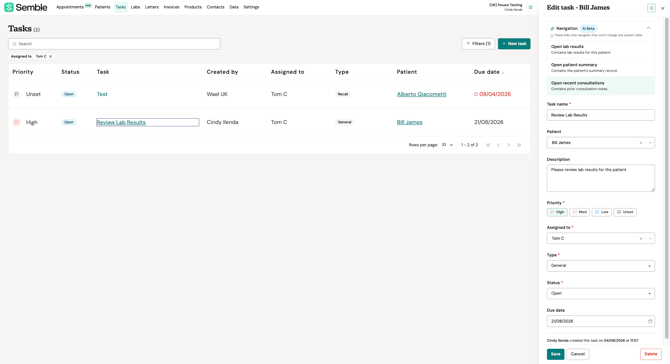Viewport: 670px width, 364px height.
Task: Click the Task name input field
Action: (600, 115)
